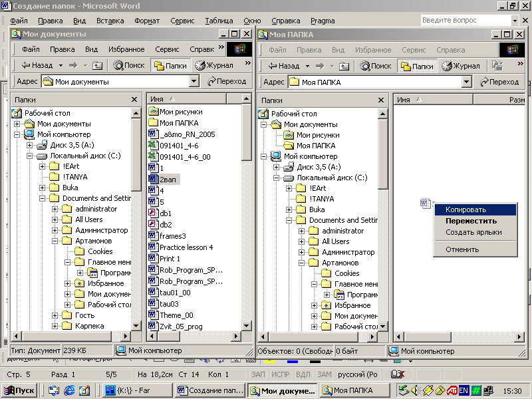Viewport: 532px width, 399px height.
Task: Click right arrow of left tree horizontal scrollbar
Action: pyautogui.click(x=126, y=336)
